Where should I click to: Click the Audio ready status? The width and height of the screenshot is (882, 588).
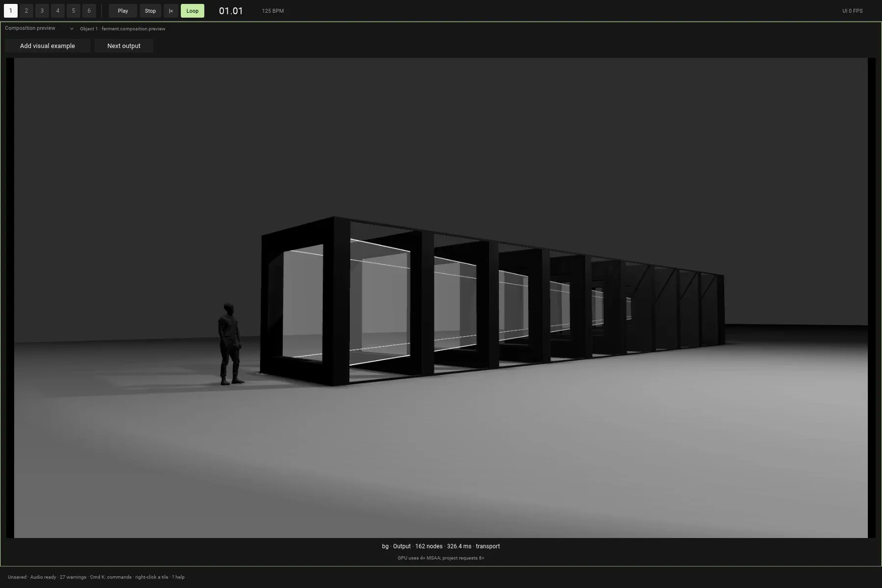coord(43,577)
